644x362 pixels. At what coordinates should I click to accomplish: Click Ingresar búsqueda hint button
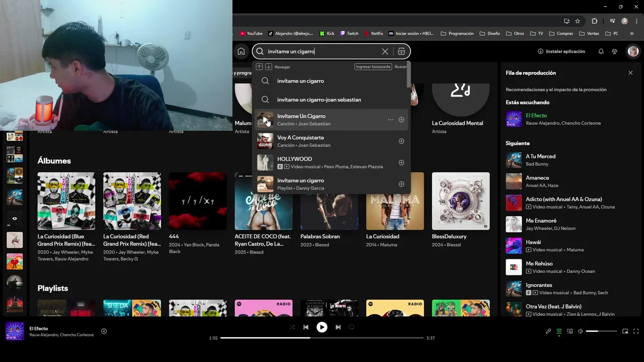pos(373,66)
